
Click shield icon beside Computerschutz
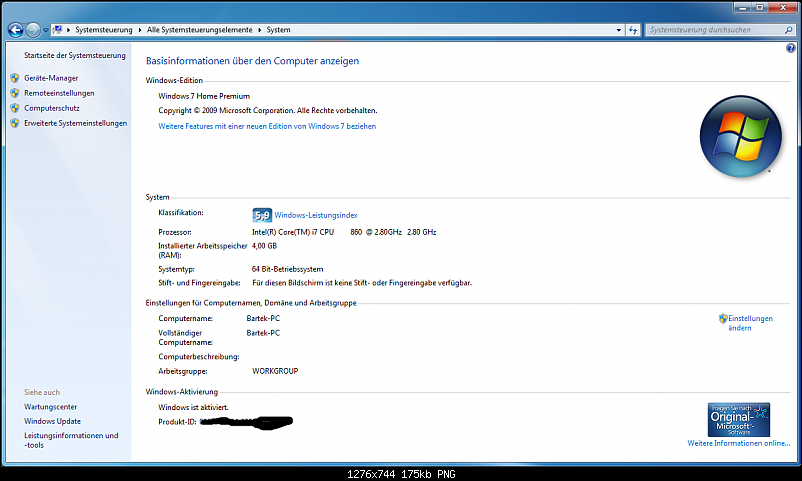tap(15, 108)
